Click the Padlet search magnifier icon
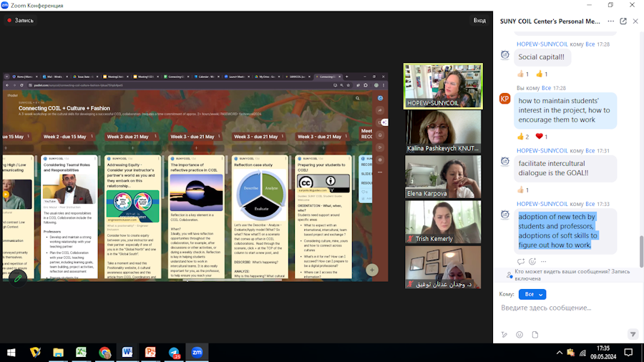This screenshot has width=644, height=362. pyautogui.click(x=357, y=99)
